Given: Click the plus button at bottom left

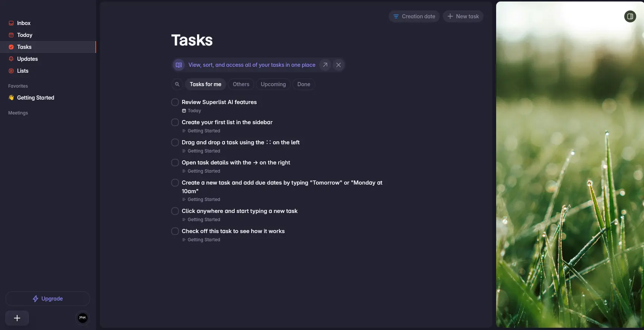Looking at the screenshot, I should [x=17, y=318].
